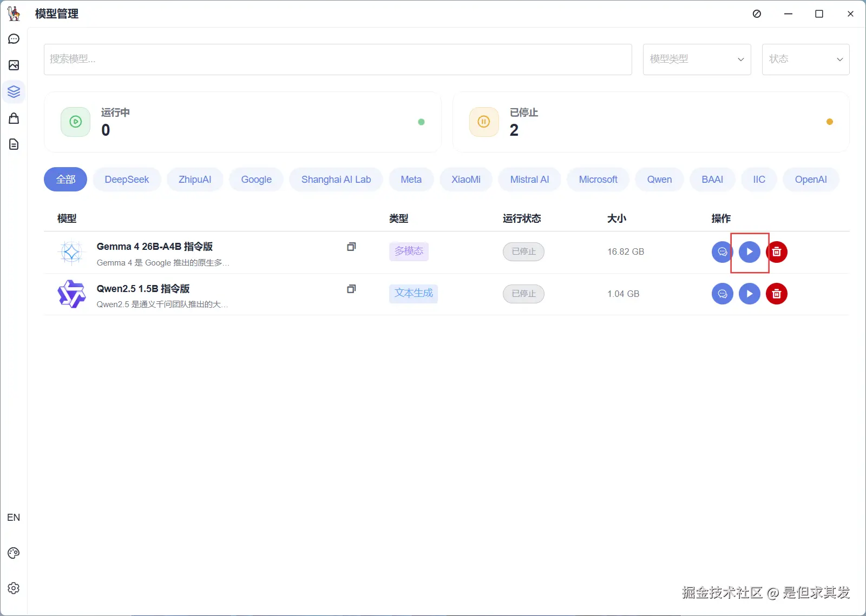Image resolution: width=866 pixels, height=616 pixels.
Task: Open the 状态 filter dropdown
Action: (x=805, y=59)
